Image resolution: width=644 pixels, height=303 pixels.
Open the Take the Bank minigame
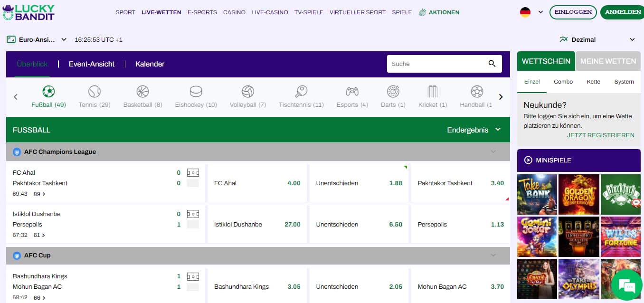pos(537,194)
